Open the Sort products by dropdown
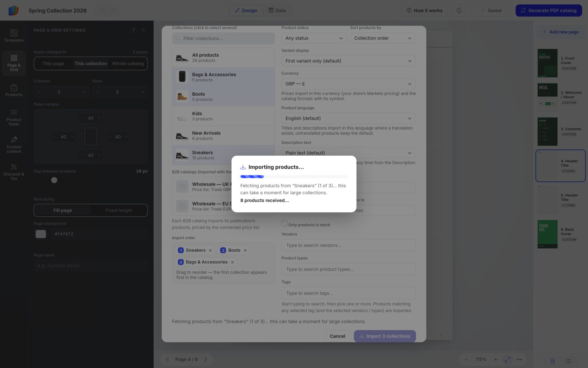588x368 pixels. click(x=383, y=38)
